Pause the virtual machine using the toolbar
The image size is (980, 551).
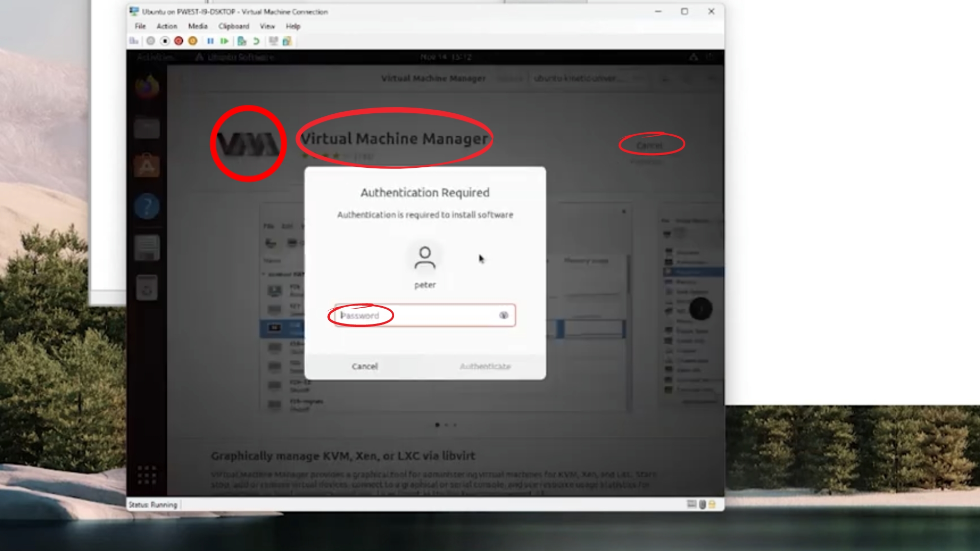click(x=211, y=41)
